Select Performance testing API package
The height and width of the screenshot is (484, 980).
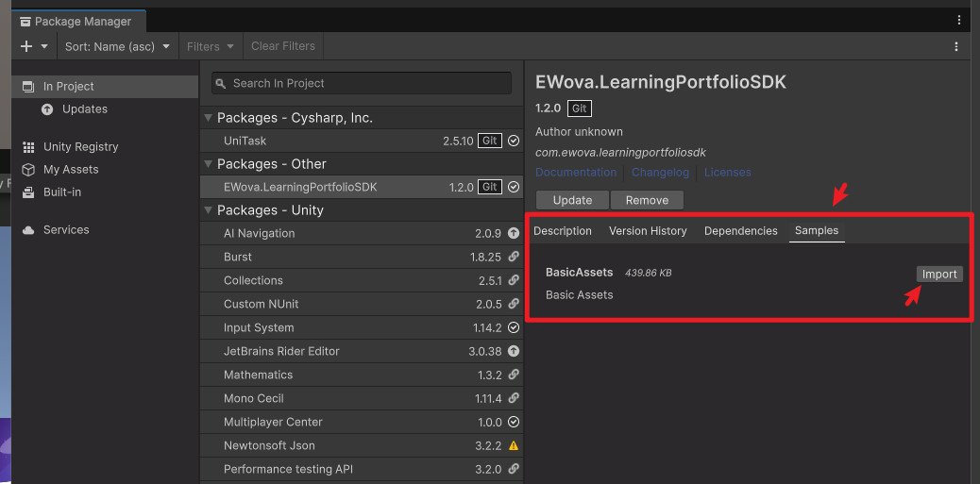[x=362, y=469]
